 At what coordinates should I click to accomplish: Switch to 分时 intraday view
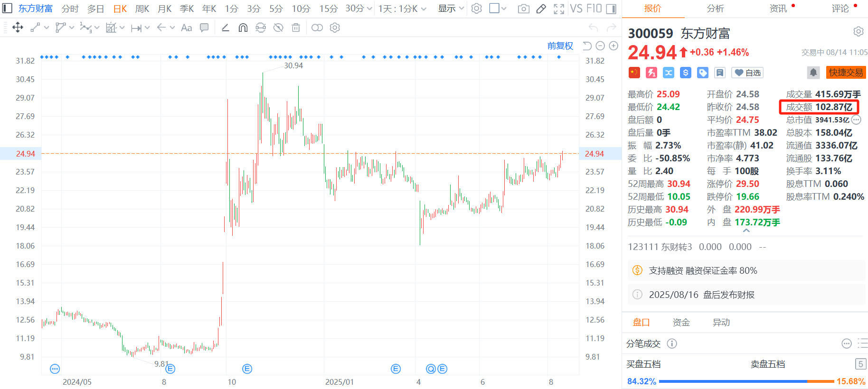pyautogui.click(x=70, y=9)
